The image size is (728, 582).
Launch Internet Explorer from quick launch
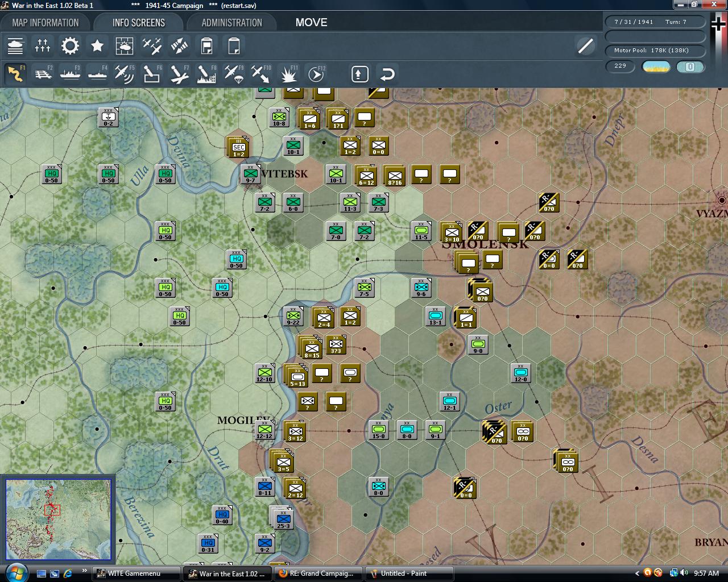[x=68, y=573]
